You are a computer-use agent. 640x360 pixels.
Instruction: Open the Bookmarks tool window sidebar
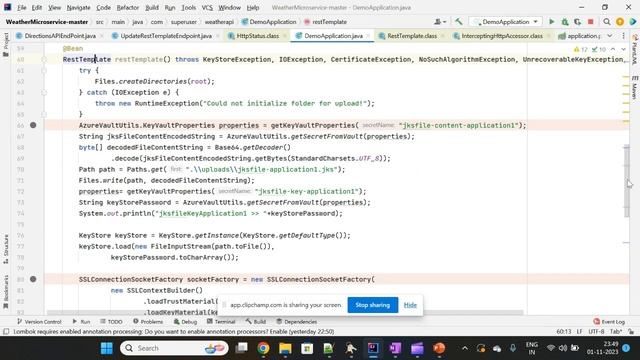coord(6,293)
